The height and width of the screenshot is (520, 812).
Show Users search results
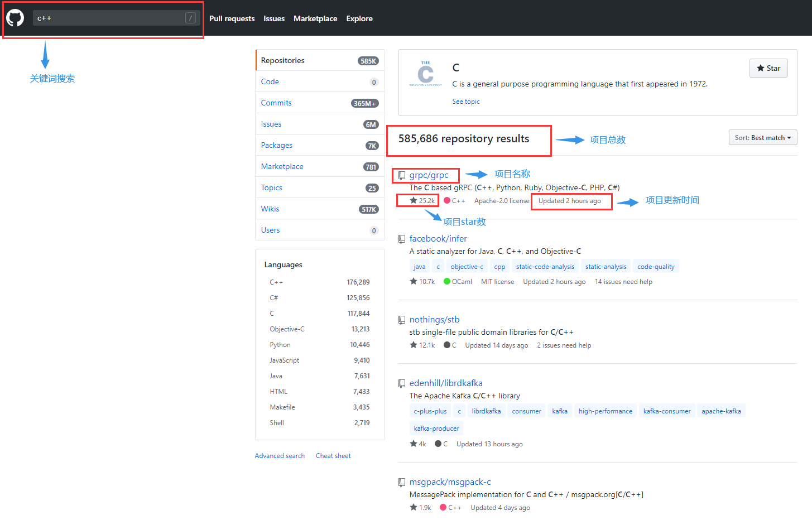pyautogui.click(x=320, y=230)
